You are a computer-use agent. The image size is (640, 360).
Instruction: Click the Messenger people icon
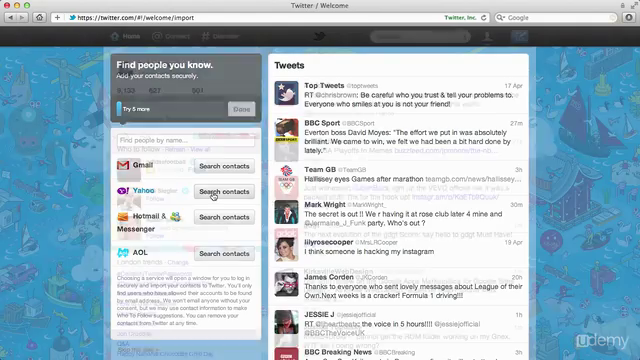(x=176, y=216)
